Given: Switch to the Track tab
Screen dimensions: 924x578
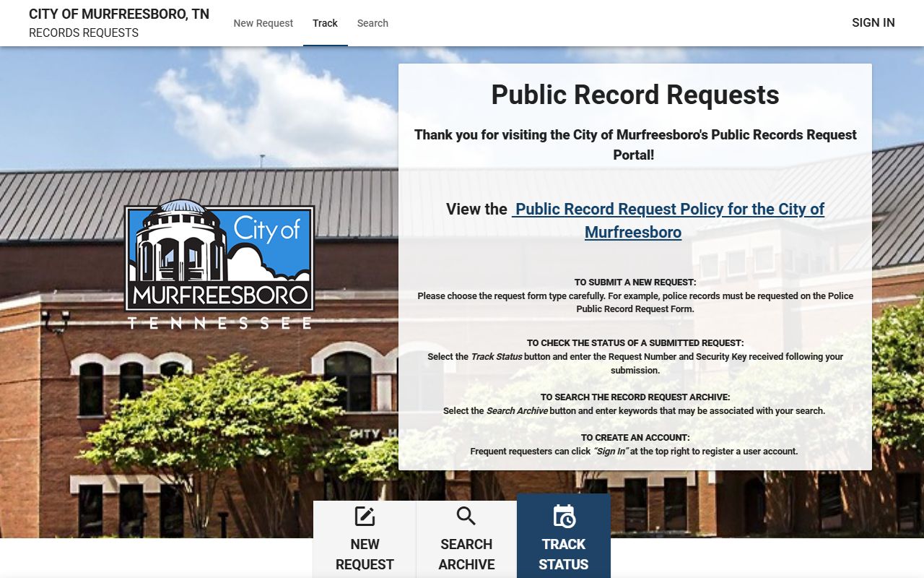Looking at the screenshot, I should [x=325, y=23].
